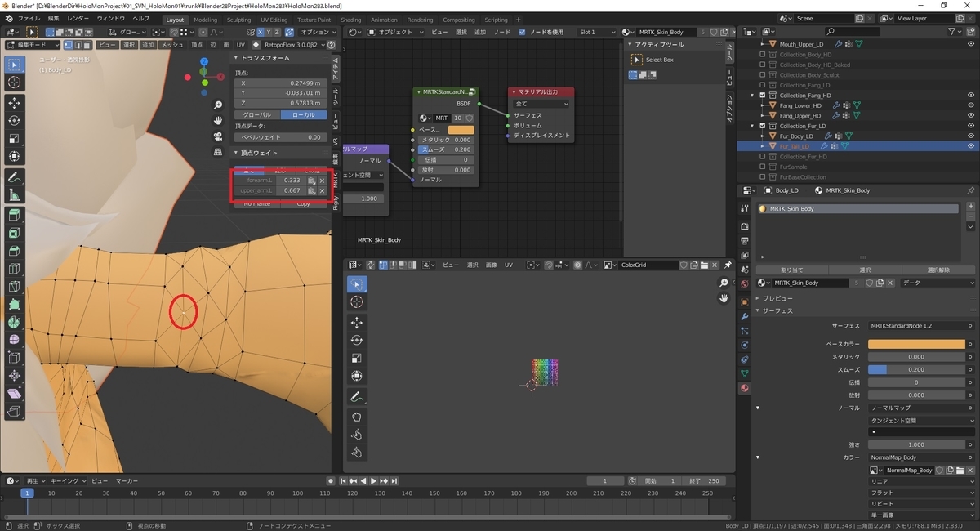This screenshot has width=980, height=531.
Task: Select Move tool in UV editor toolbar
Action: (x=356, y=323)
